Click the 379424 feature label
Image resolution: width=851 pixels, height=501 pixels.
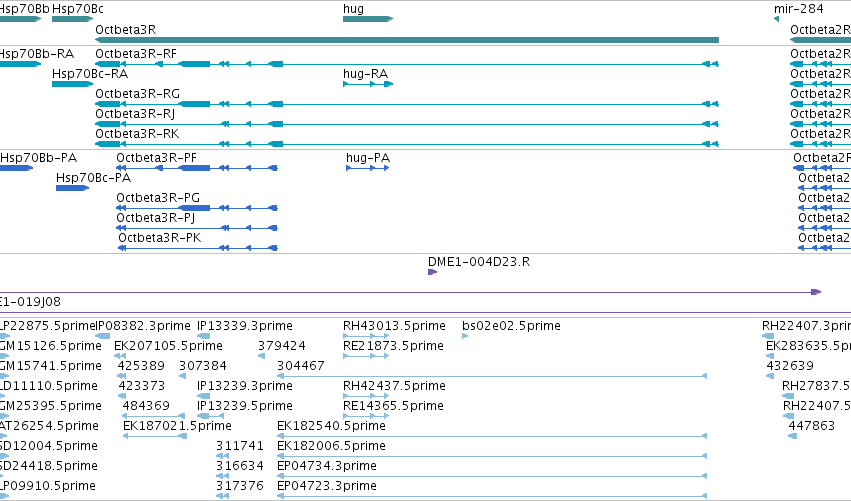[x=282, y=346]
